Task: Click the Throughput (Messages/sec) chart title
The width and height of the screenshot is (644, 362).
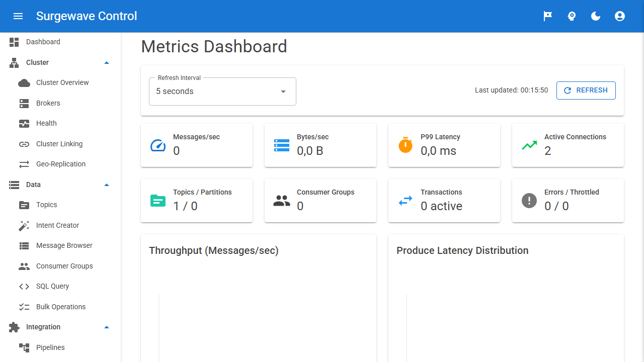Action: click(214, 251)
